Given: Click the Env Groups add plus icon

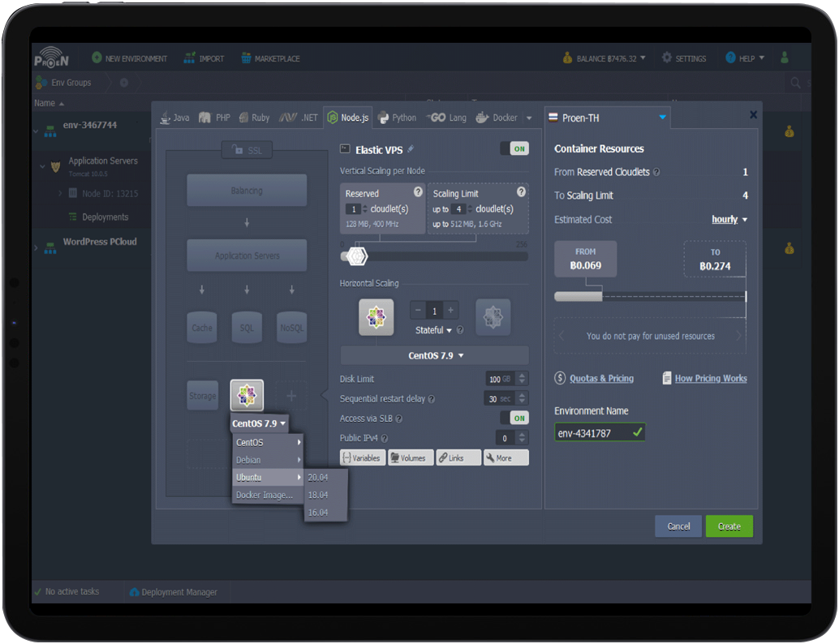Looking at the screenshot, I should point(124,83).
